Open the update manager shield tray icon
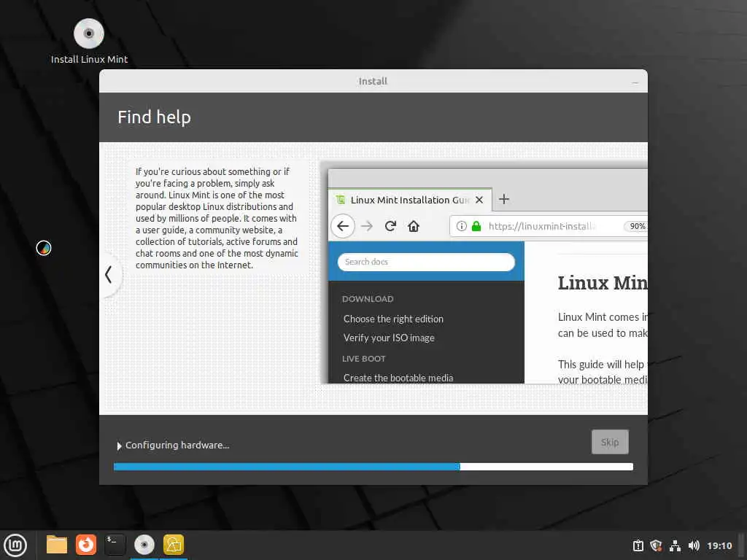The width and height of the screenshot is (747, 560). point(656,545)
